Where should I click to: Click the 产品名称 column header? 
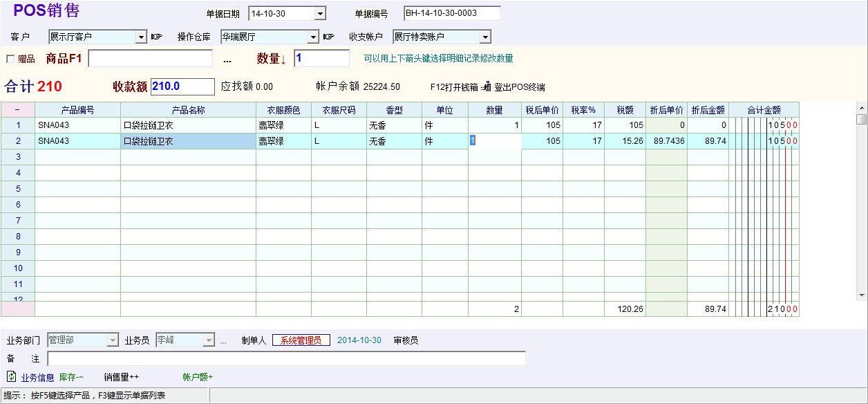[188, 110]
